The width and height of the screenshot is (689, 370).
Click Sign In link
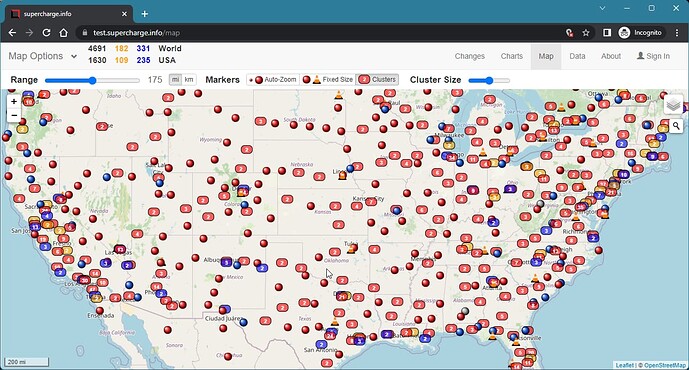point(653,56)
